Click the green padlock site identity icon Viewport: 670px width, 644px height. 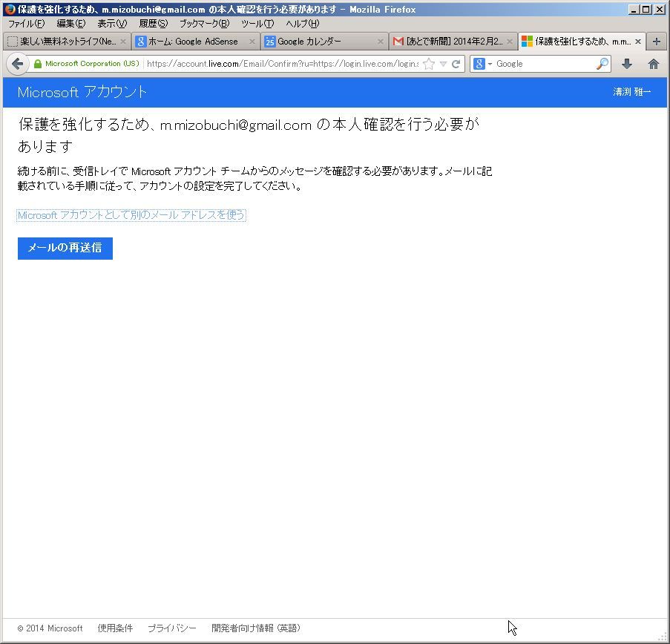(38, 64)
